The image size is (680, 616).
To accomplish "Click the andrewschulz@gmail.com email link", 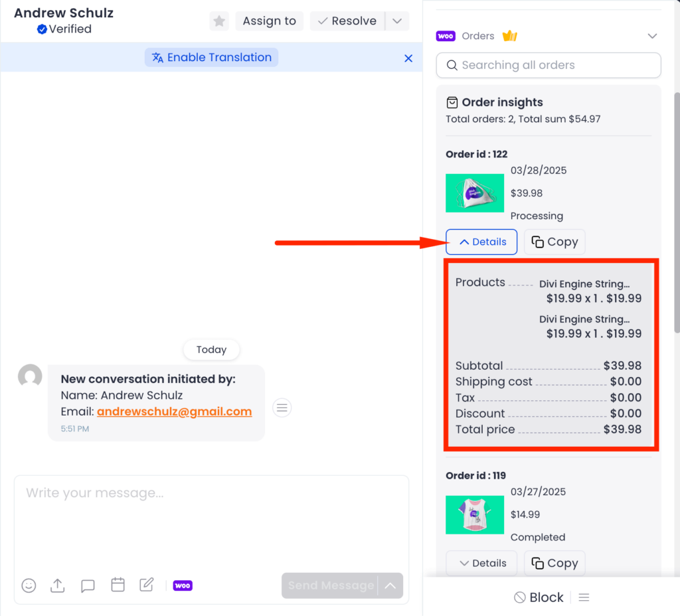I will click(174, 412).
